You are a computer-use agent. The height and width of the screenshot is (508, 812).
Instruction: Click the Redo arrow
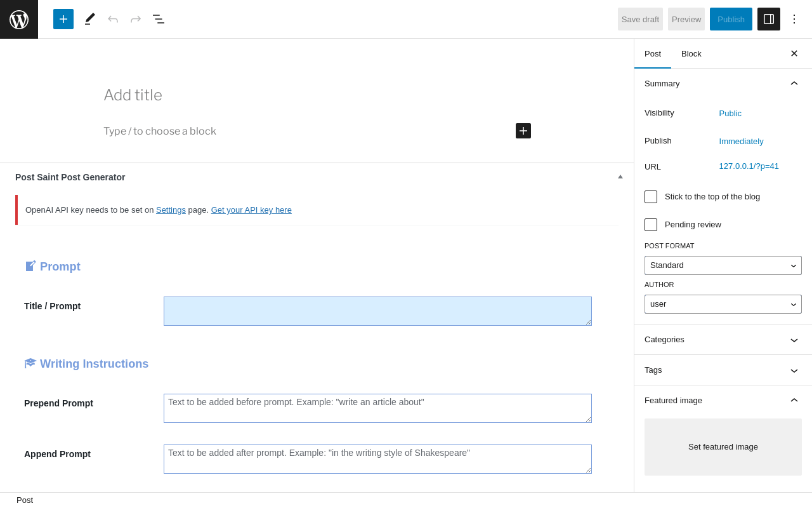136,19
